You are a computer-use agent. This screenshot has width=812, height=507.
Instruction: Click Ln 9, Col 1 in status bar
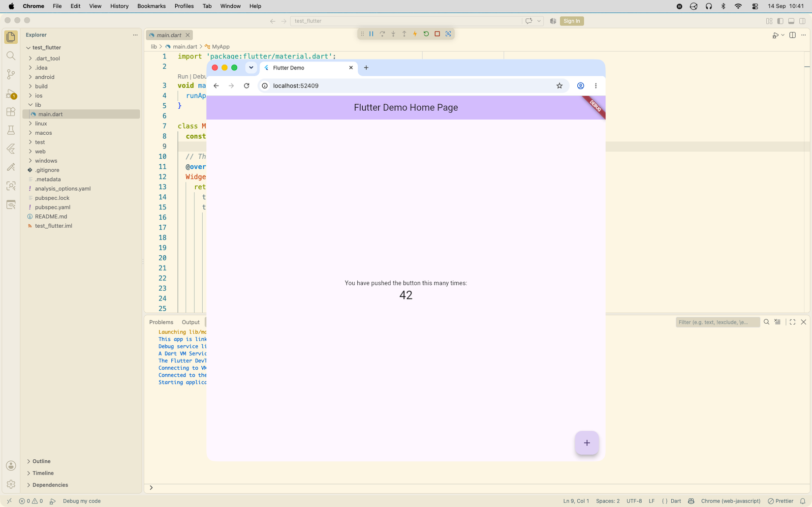pos(576,501)
